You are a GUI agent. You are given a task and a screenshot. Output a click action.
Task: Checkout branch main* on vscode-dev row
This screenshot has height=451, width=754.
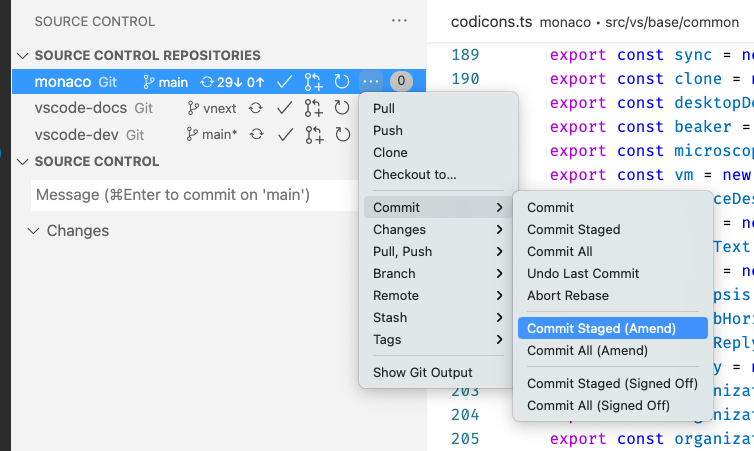point(212,135)
